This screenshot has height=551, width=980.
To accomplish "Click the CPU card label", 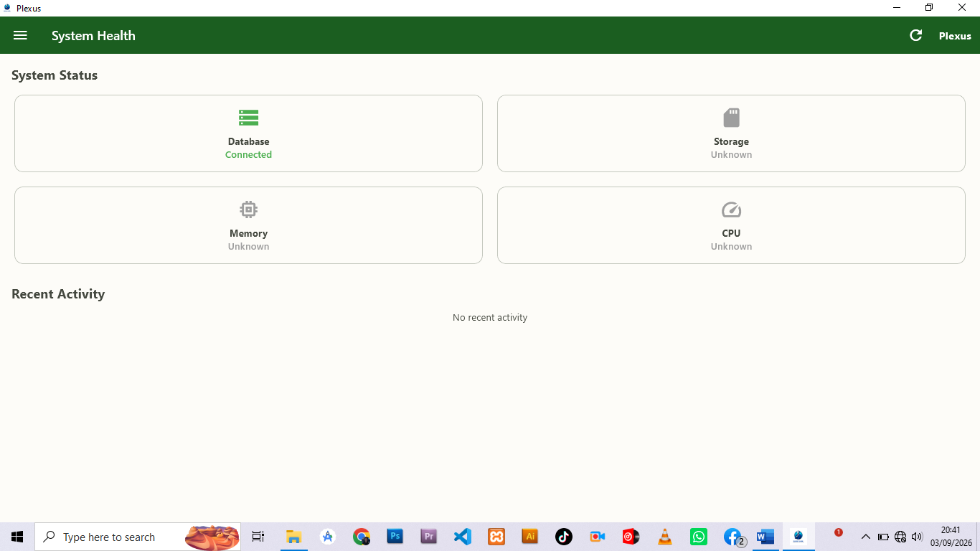I will (x=731, y=233).
